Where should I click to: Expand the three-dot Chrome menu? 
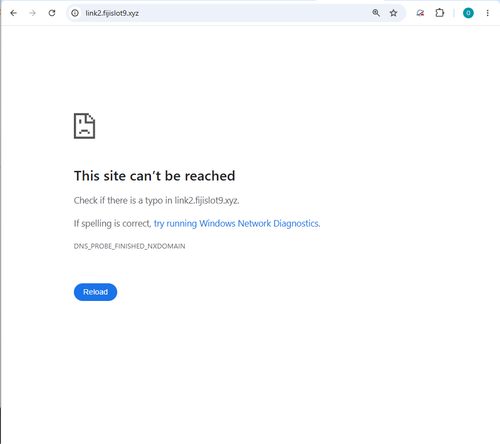coord(487,13)
